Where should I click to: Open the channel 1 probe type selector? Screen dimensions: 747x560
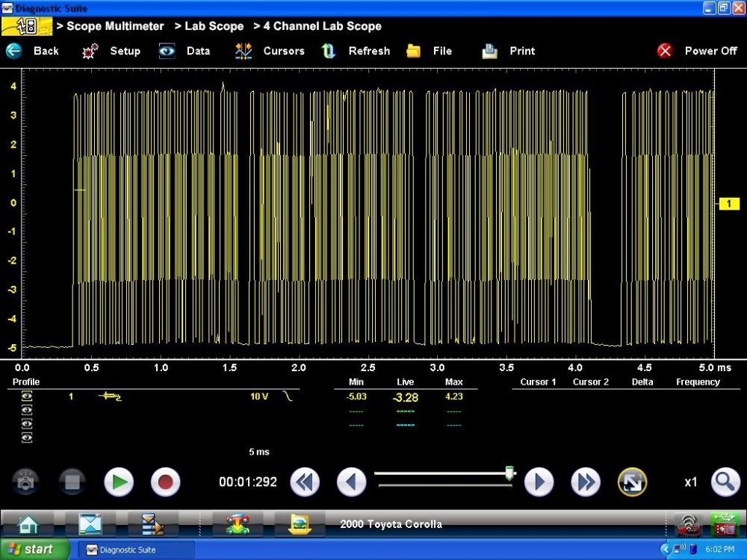[110, 396]
